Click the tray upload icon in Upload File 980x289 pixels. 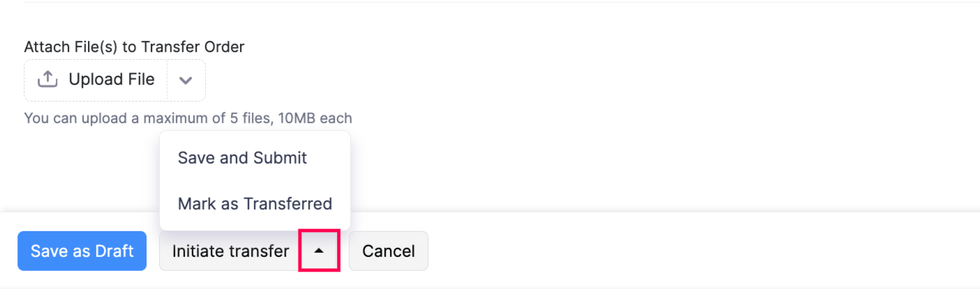[47, 80]
